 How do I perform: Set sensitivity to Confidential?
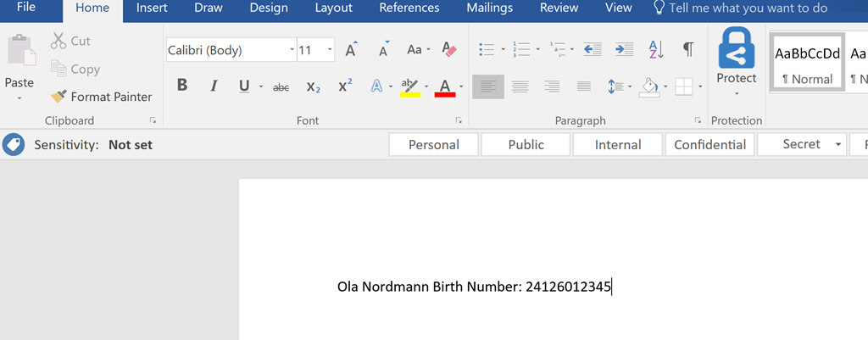(709, 144)
